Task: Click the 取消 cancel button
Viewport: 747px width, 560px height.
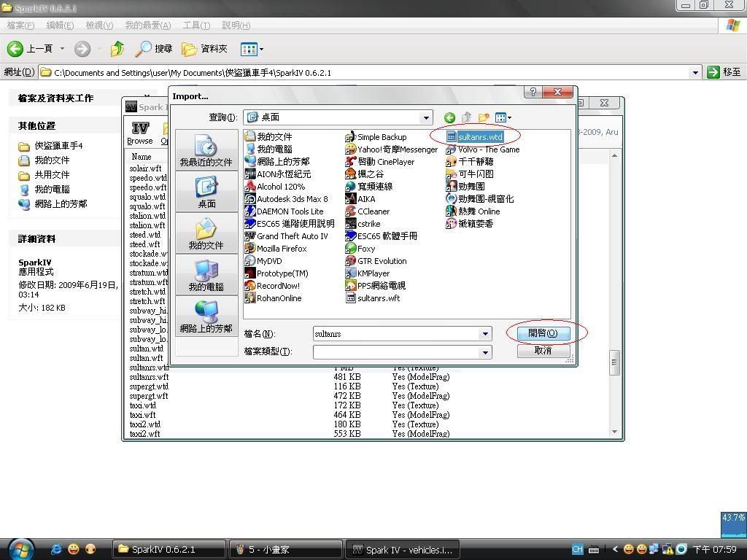Action: point(543,351)
